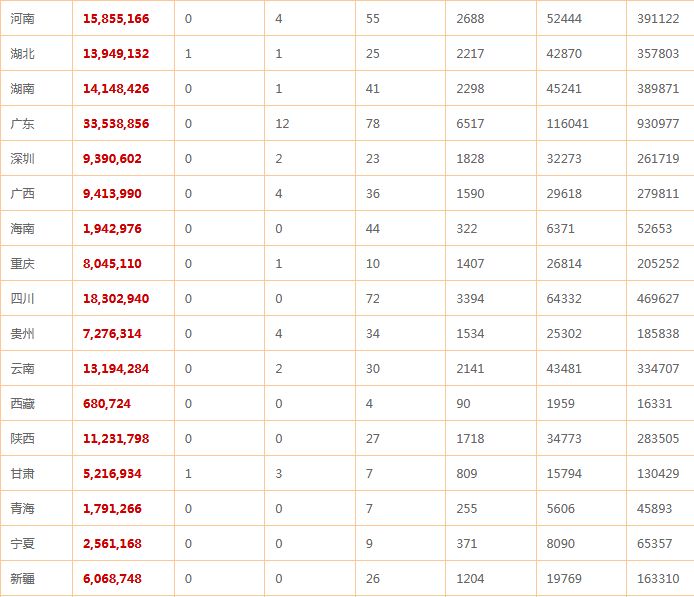The height and width of the screenshot is (597, 694).
Task: Select the 陕西 province cell
Action: 21,438
